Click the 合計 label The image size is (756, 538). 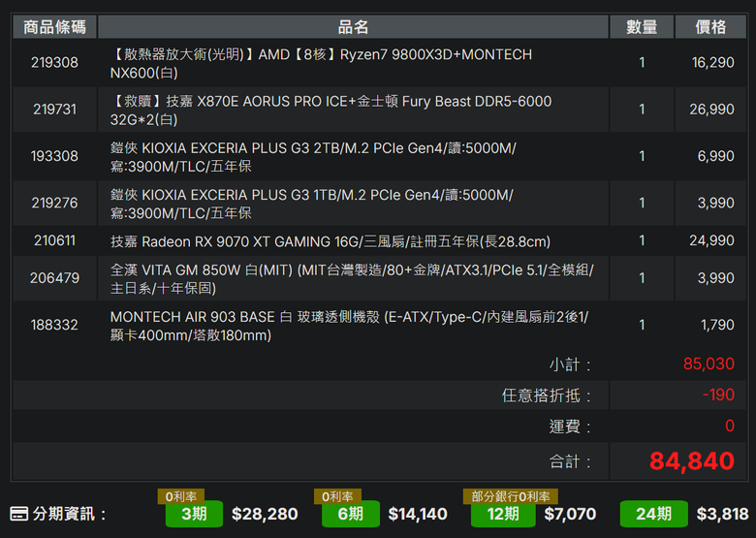click(570, 461)
